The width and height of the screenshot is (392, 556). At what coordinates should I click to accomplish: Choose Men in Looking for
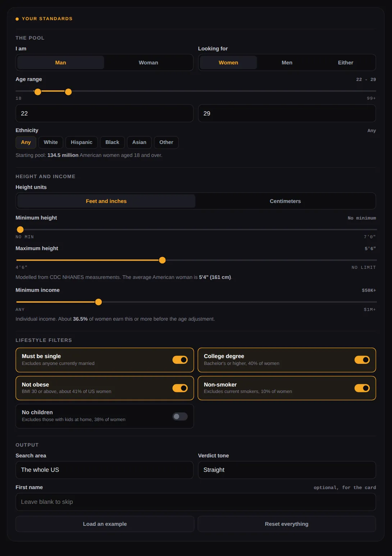tap(287, 63)
